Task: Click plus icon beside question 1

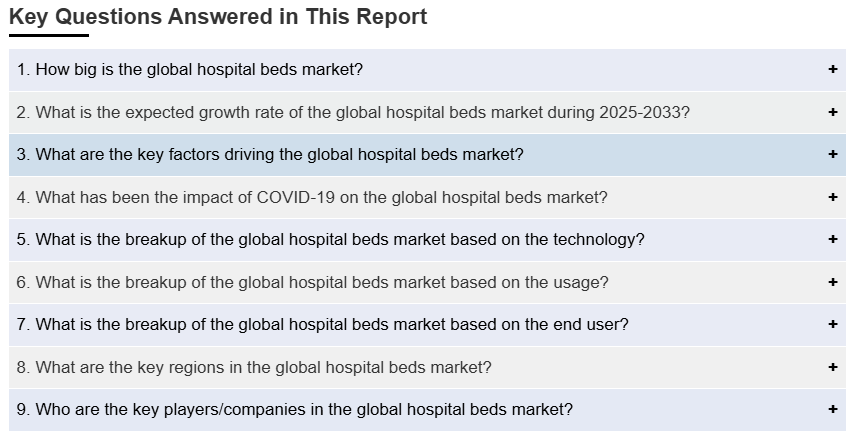Action: click(x=832, y=70)
